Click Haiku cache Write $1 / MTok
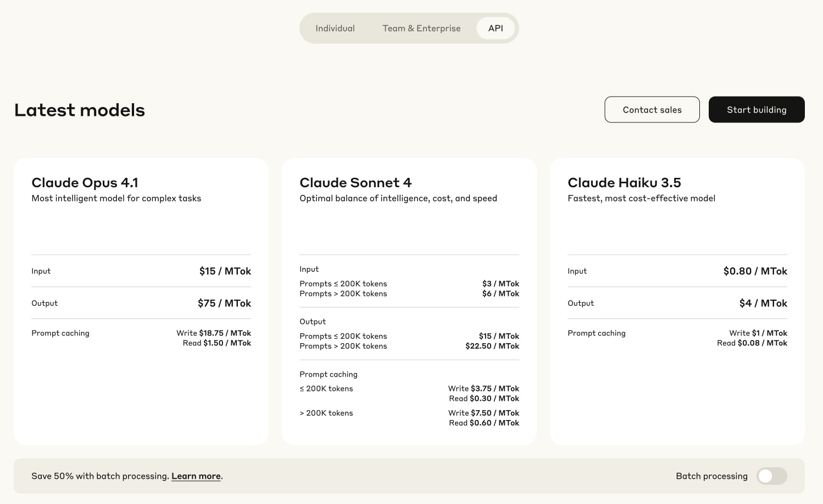This screenshot has width=823, height=504. click(x=758, y=333)
